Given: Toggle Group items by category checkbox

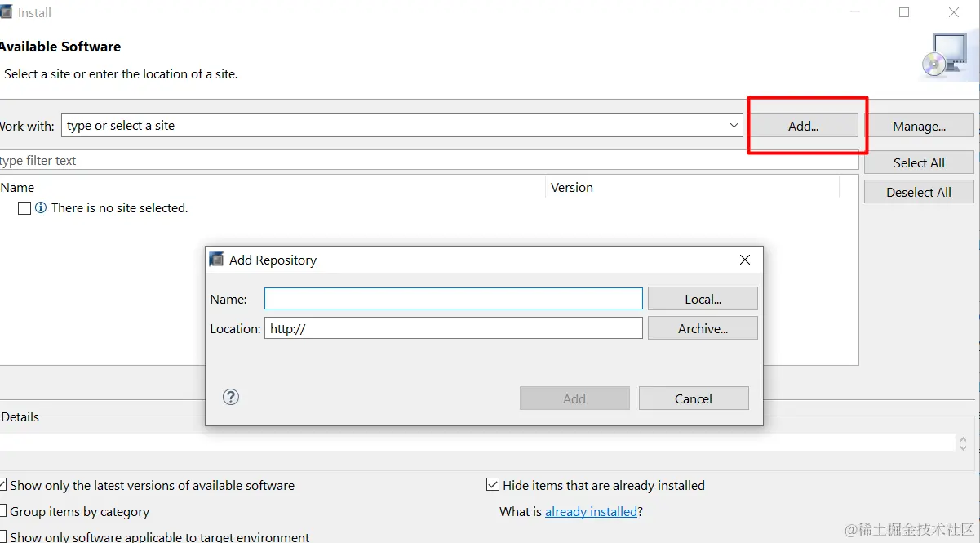Looking at the screenshot, I should (x=3, y=511).
